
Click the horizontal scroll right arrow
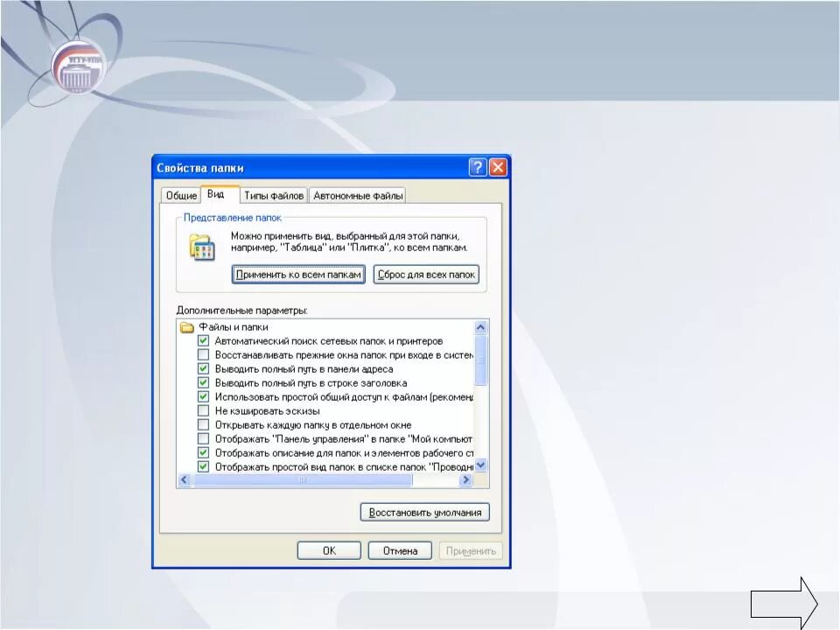pyautogui.click(x=465, y=479)
